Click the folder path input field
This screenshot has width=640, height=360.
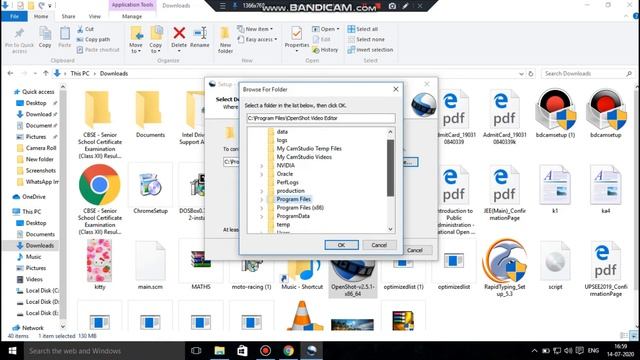pyautogui.click(x=321, y=118)
